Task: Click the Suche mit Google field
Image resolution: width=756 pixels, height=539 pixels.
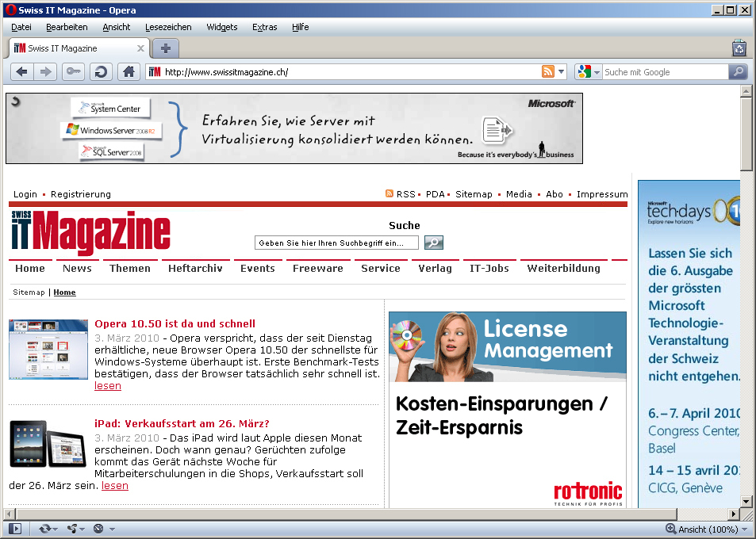Action: coord(665,72)
